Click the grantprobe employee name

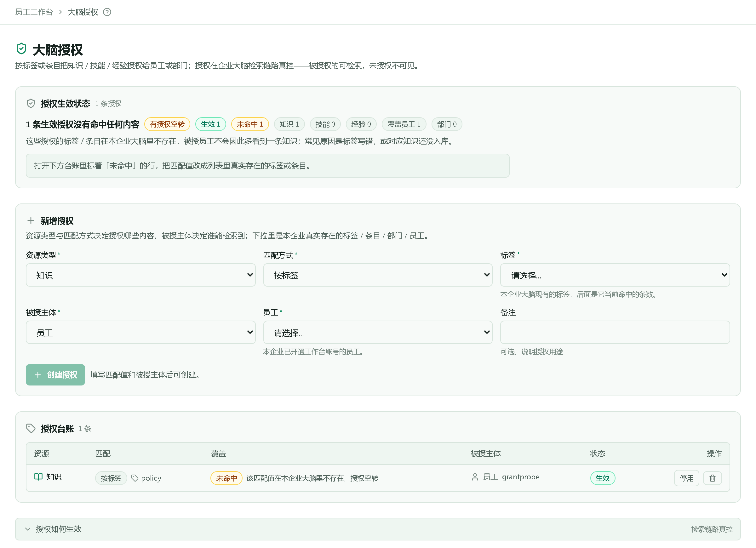(x=520, y=477)
